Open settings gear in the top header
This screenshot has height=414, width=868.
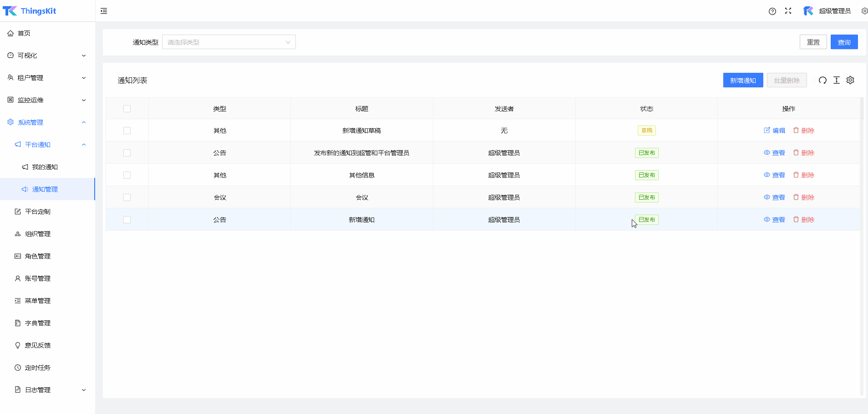pyautogui.click(x=864, y=11)
